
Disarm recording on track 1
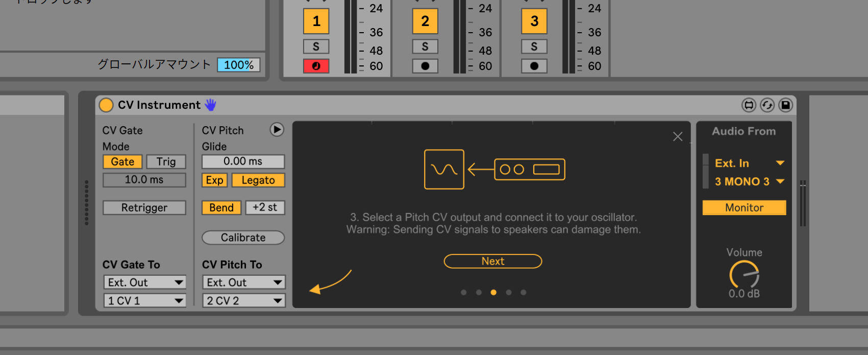[x=316, y=66]
